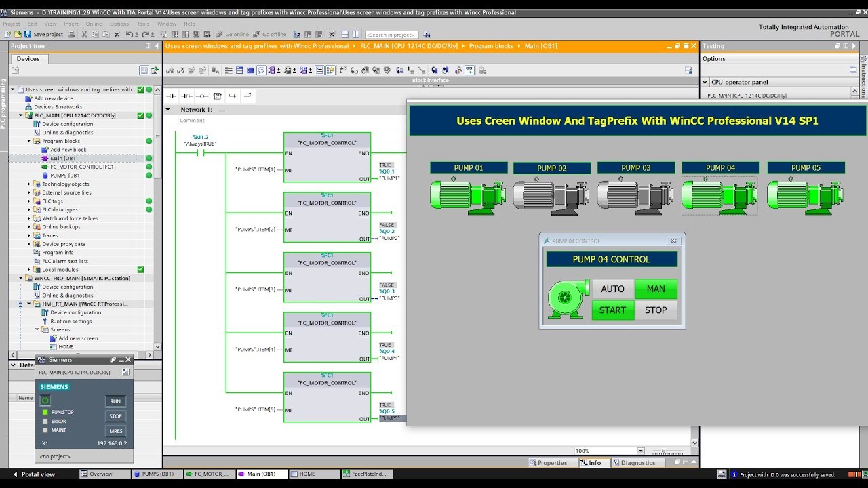Click the Go online button
Viewport: 868px width, 488px height.
pos(233,34)
